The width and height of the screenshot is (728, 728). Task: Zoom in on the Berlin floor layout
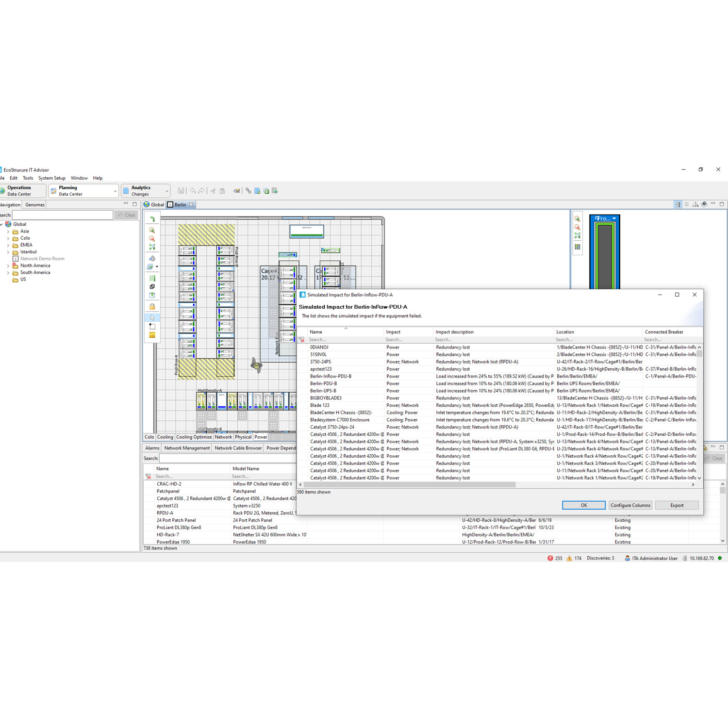coord(152,230)
